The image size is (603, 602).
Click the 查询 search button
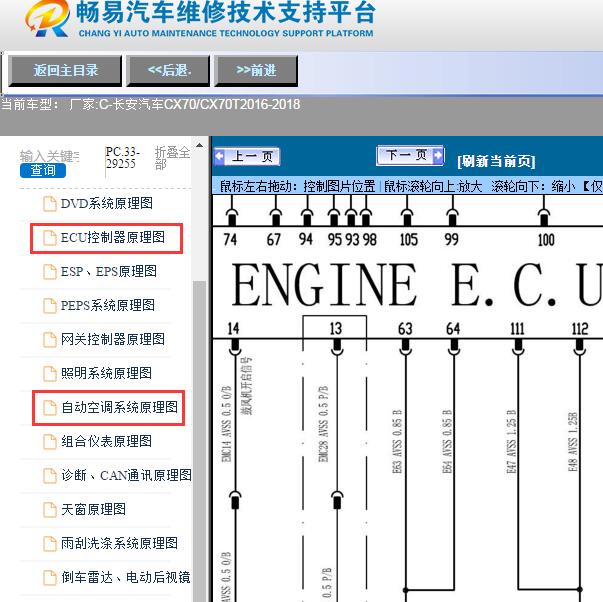coord(43,170)
